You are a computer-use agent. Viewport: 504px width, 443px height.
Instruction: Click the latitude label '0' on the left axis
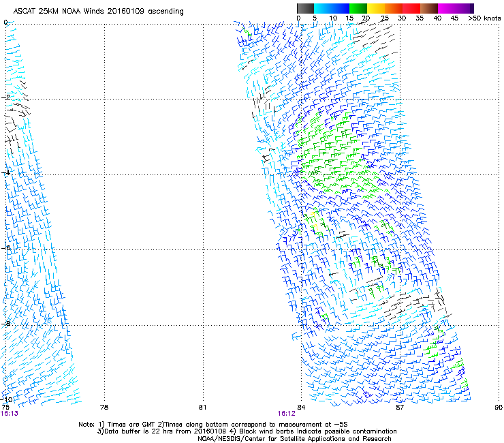(5, 22)
